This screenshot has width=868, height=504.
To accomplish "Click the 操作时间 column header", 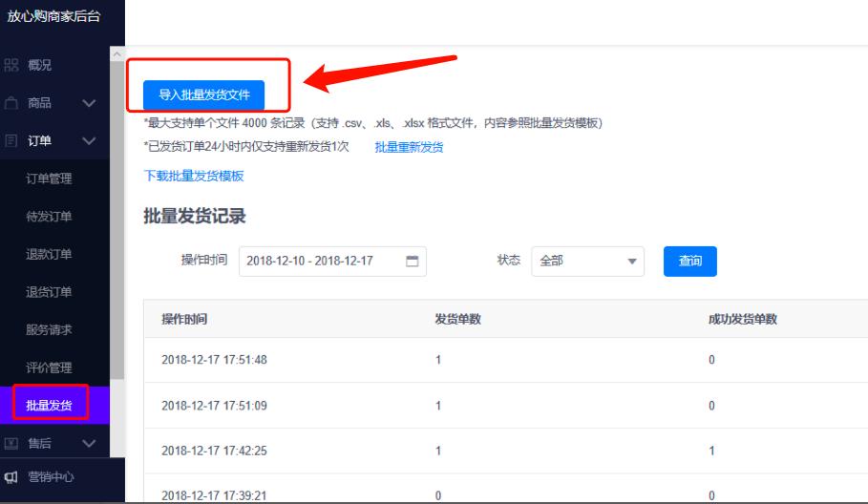I will tap(184, 319).
